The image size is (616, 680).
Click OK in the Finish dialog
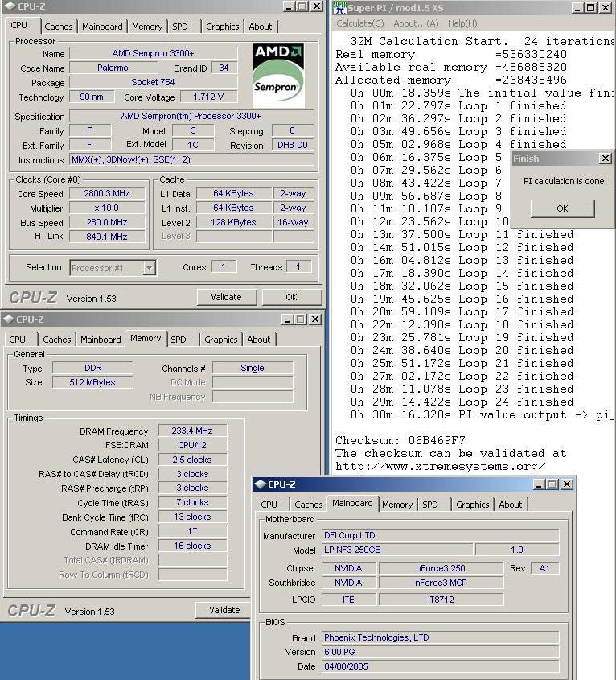tap(562, 208)
